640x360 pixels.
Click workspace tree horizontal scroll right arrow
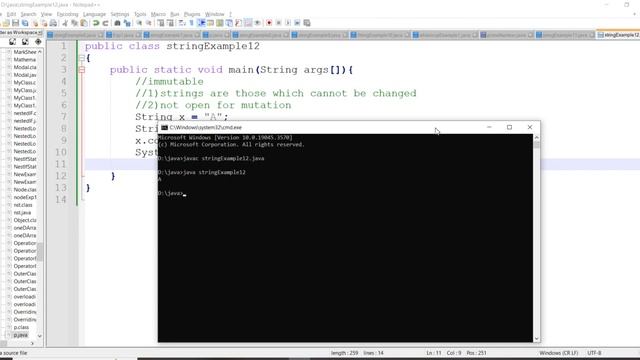32,344
